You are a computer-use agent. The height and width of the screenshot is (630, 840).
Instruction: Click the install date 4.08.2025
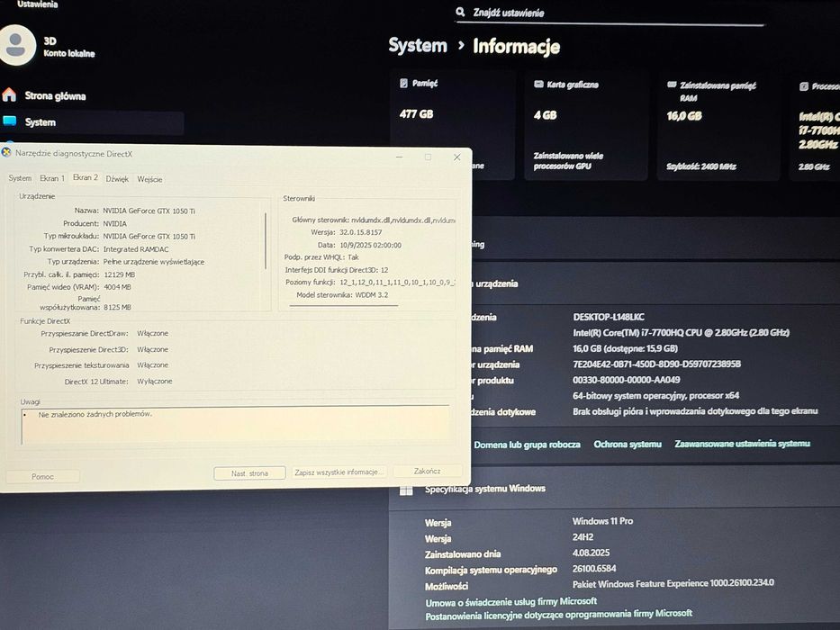(x=591, y=553)
